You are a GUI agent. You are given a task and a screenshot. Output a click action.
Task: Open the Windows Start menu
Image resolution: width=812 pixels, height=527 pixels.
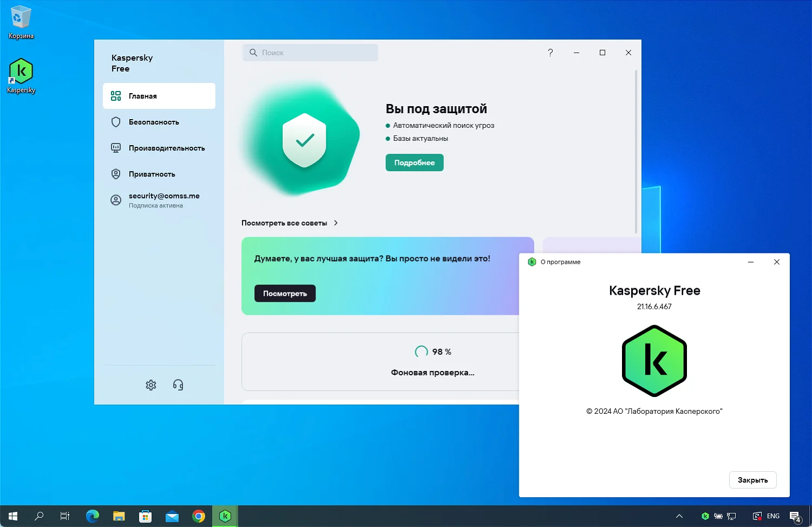(13, 516)
